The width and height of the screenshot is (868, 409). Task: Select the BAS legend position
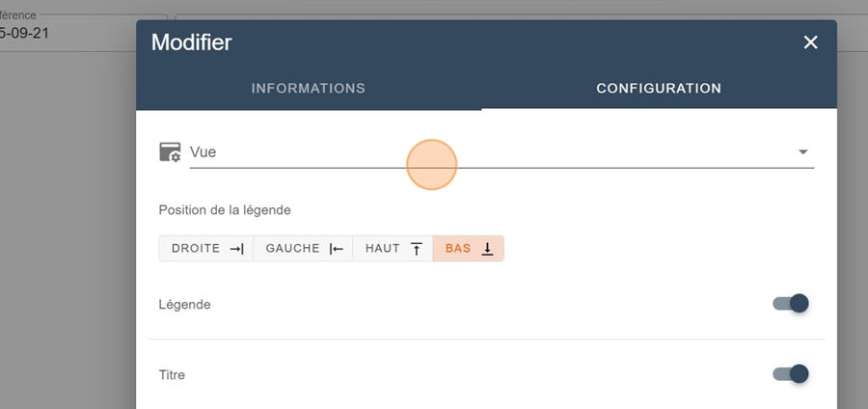coord(468,249)
